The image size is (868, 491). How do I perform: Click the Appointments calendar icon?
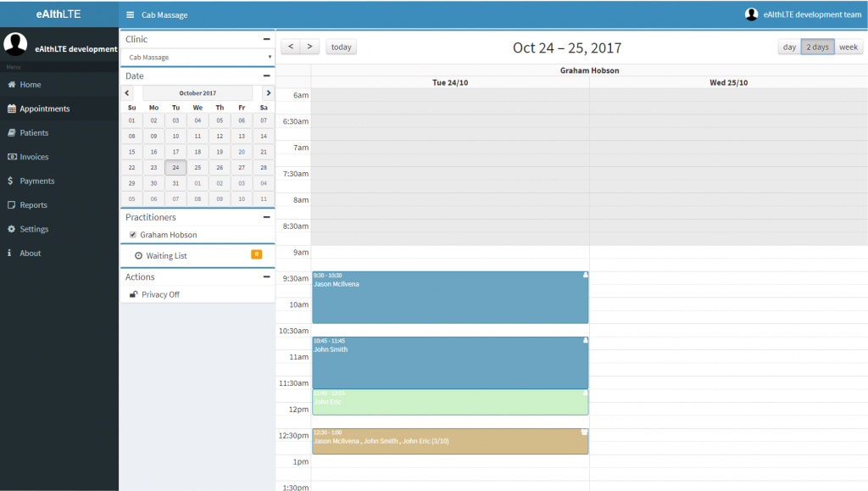(x=12, y=109)
